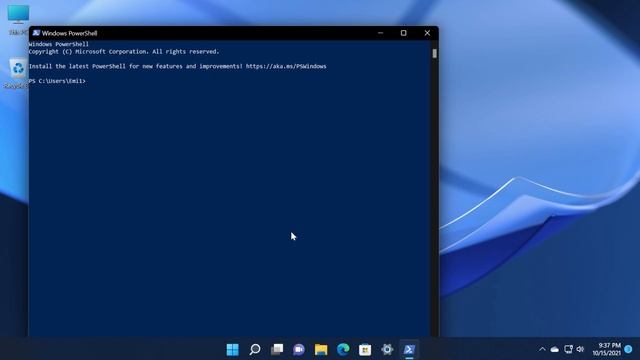
Task: Open Microsoft Store from the taskbar
Action: click(365, 349)
